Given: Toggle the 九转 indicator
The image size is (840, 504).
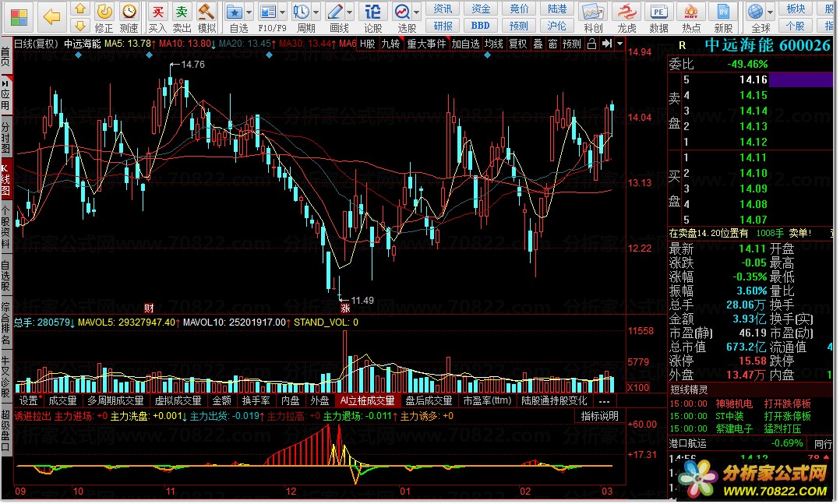Looking at the screenshot, I should click(390, 44).
